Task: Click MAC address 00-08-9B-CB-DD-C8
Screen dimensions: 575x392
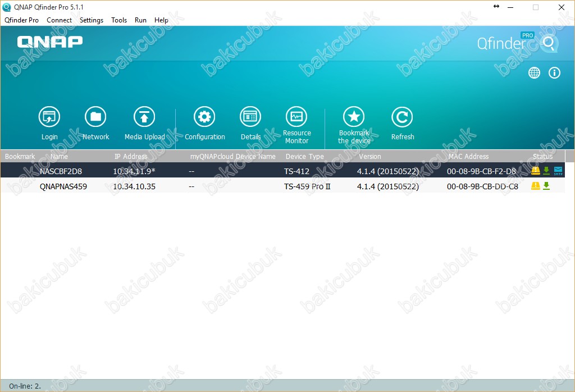Action: click(x=482, y=186)
